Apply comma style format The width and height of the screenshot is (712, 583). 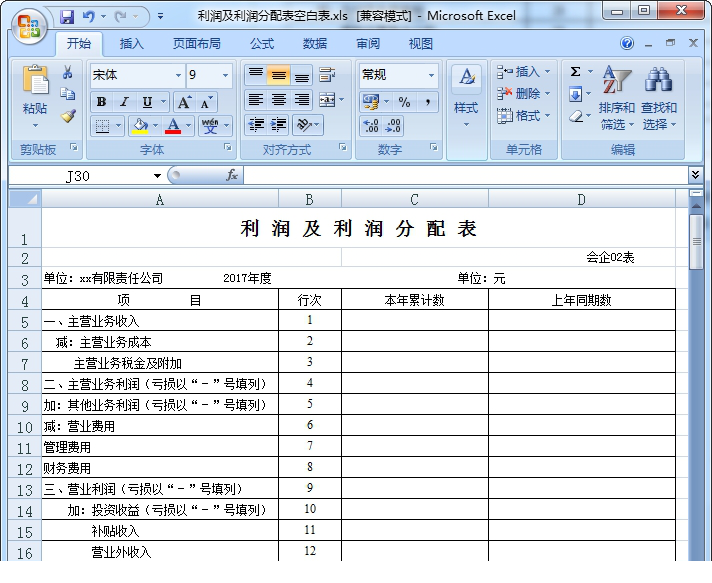pyautogui.click(x=427, y=102)
